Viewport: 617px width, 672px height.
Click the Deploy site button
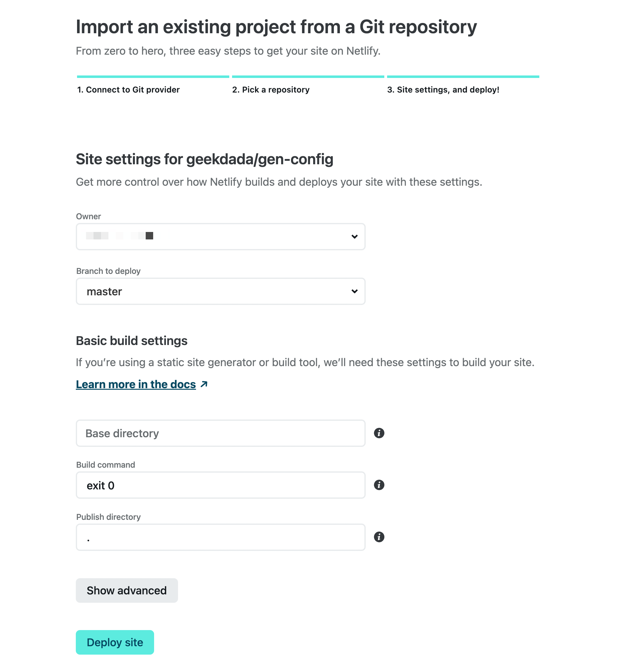click(x=115, y=642)
